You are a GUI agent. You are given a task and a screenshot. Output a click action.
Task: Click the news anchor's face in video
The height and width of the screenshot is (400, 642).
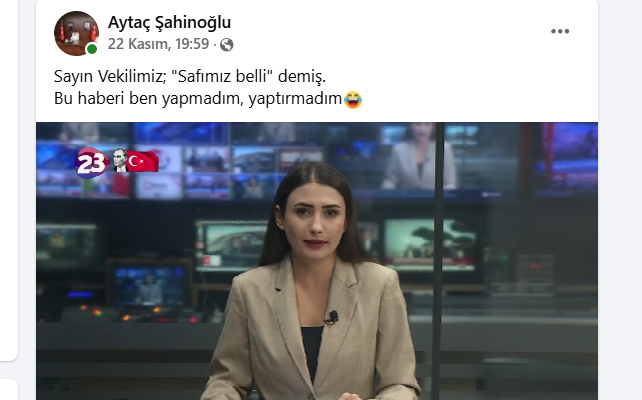pos(314,220)
